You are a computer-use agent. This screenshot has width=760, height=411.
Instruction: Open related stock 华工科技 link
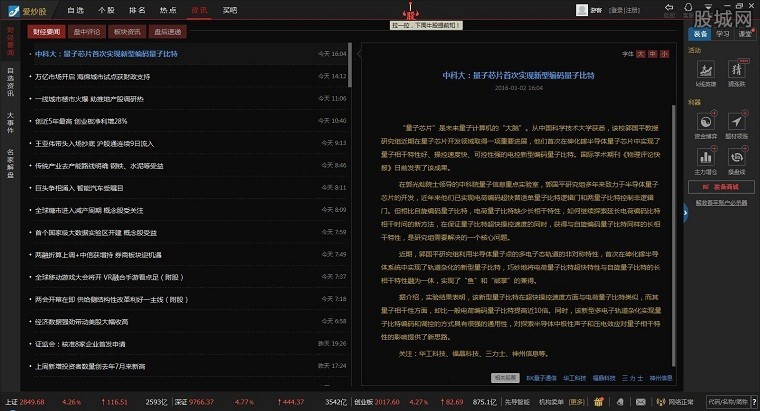pyautogui.click(x=574, y=378)
